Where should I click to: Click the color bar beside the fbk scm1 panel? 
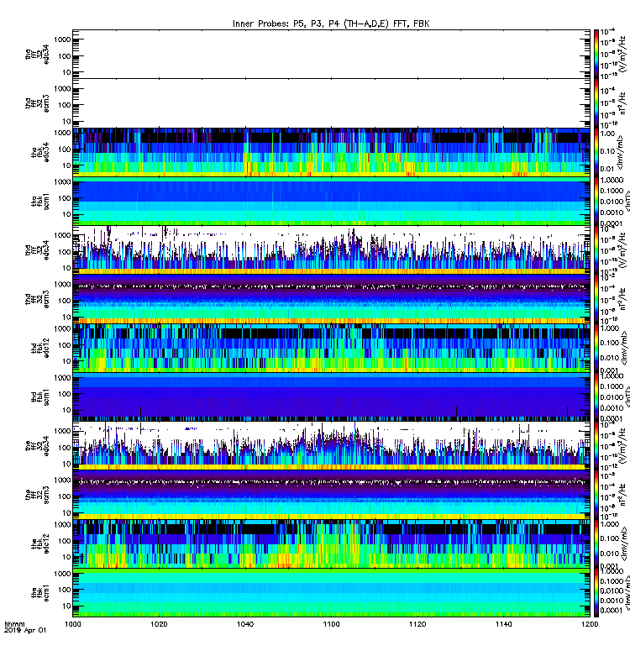pyautogui.click(x=596, y=592)
